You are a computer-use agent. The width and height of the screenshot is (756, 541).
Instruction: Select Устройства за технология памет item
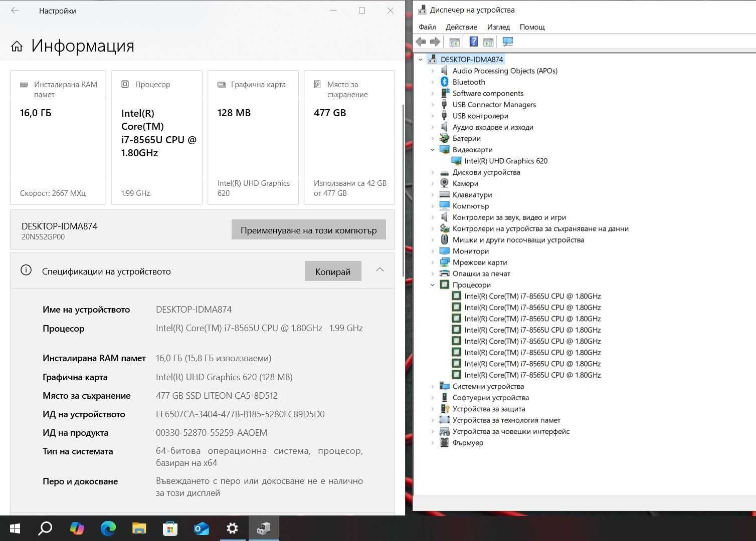click(506, 420)
